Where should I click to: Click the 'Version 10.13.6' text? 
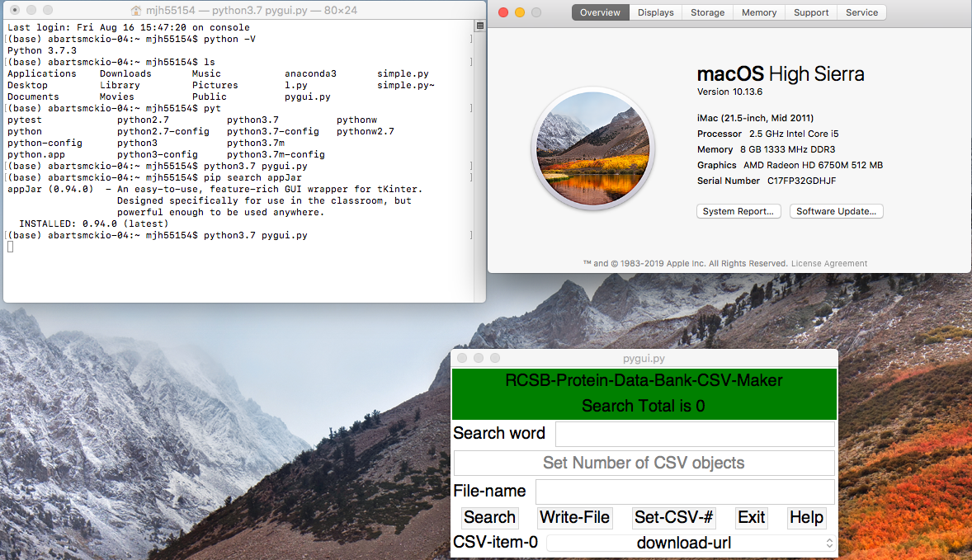click(729, 92)
